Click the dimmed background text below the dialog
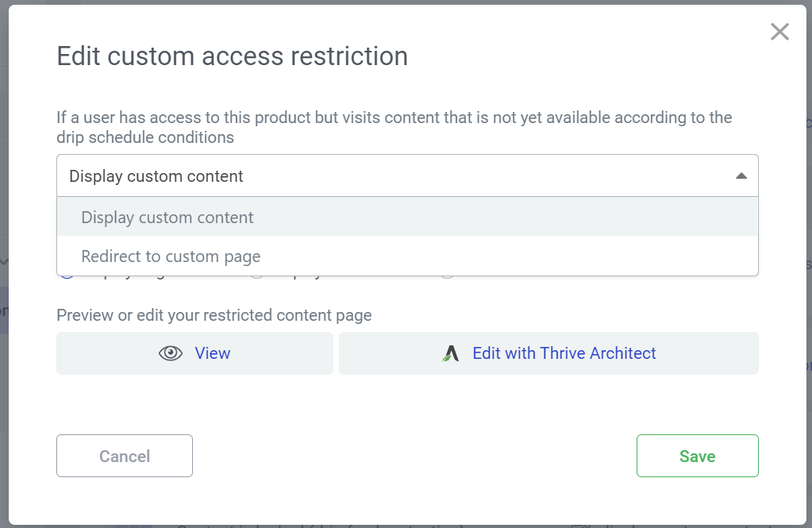Screen dimensions: 812x528 321,526
